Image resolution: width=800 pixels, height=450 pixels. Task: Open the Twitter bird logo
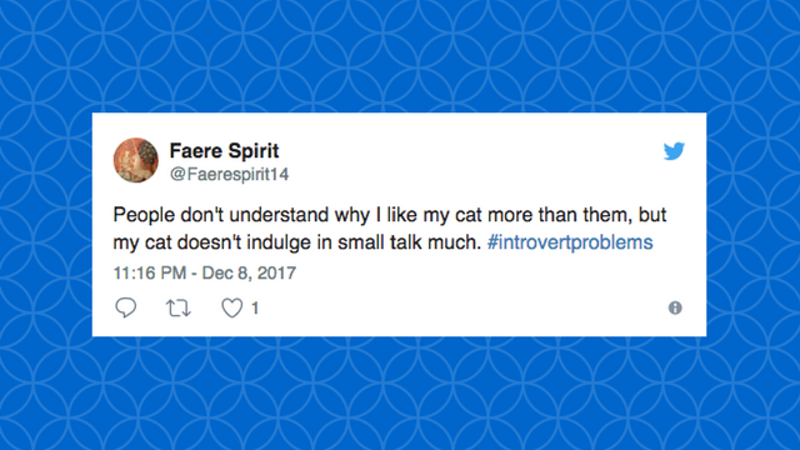[x=674, y=151]
